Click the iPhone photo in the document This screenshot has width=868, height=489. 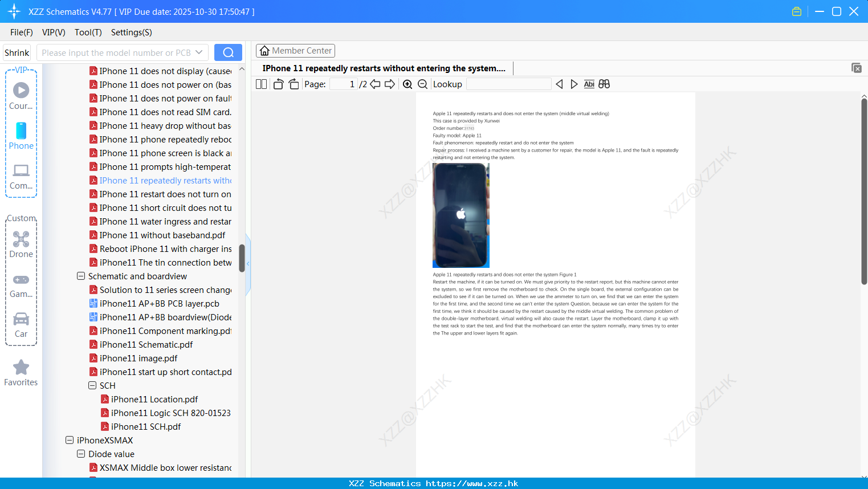461,215
